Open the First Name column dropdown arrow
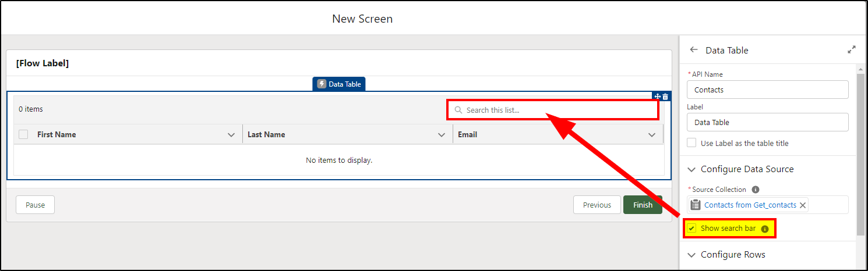Image resolution: width=868 pixels, height=271 pixels. [231, 135]
